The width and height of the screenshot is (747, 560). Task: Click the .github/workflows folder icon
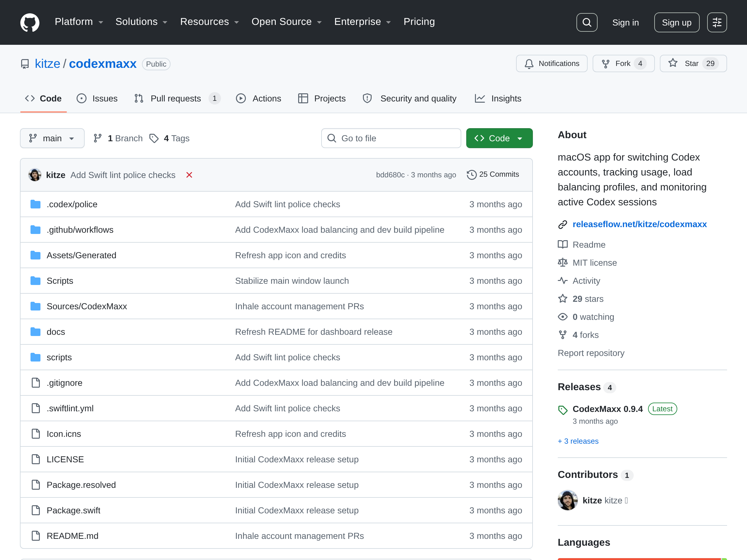click(x=35, y=230)
